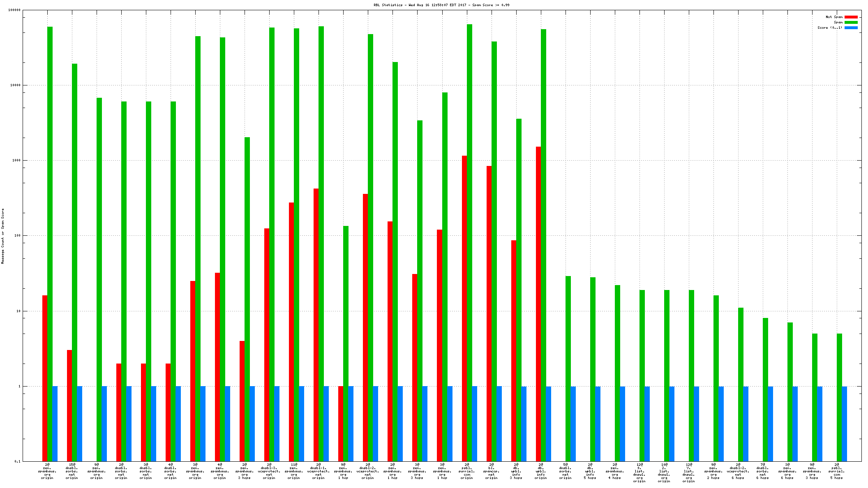Click the 12@ Y.list.dnswl.org origin label
Screen dimensions: 868x488
689,473
